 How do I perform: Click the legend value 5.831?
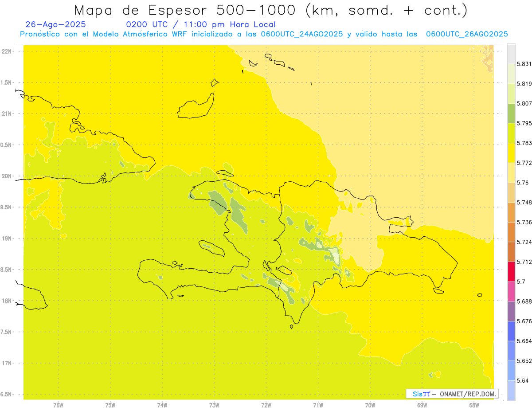point(524,64)
